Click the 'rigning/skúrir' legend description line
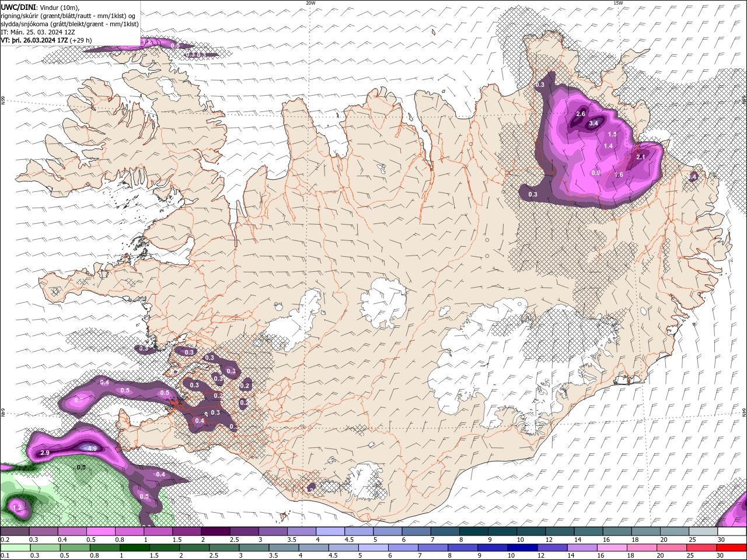This screenshot has height=560, width=747. point(69,15)
